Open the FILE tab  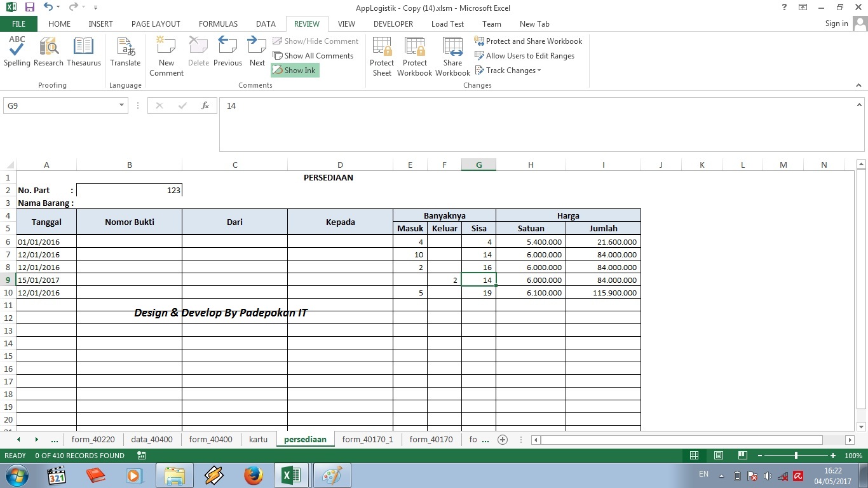point(18,24)
